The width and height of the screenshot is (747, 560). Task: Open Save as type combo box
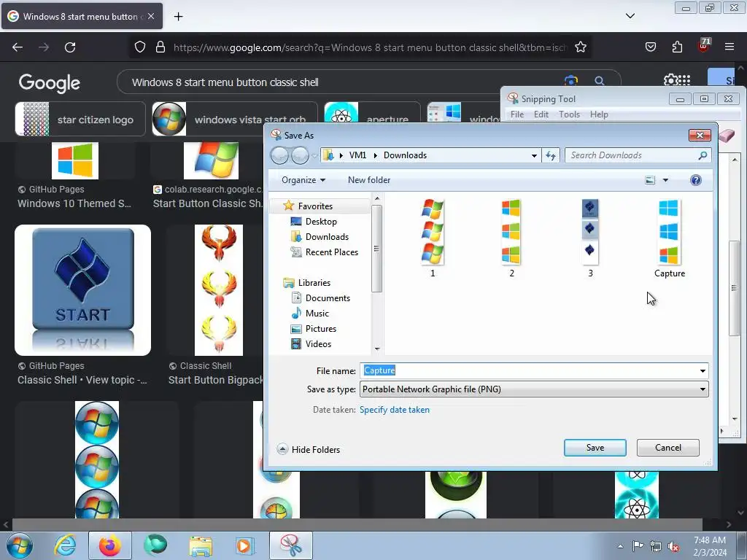click(x=533, y=389)
